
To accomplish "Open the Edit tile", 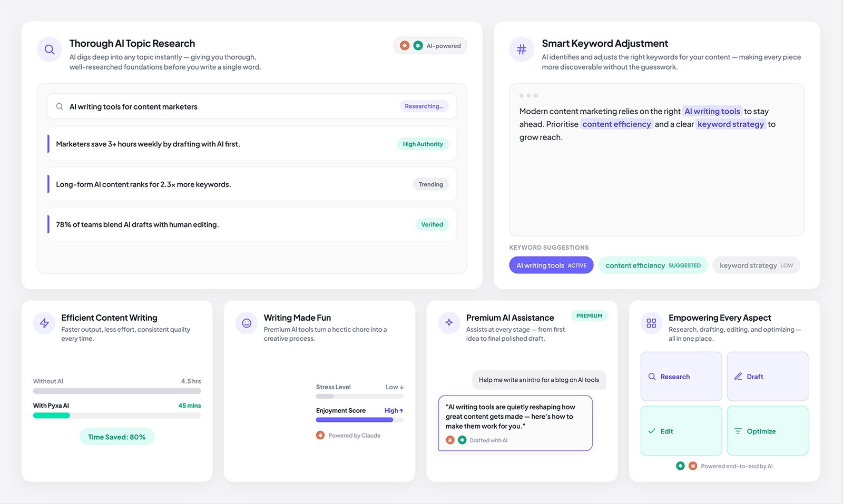I will tap(681, 431).
